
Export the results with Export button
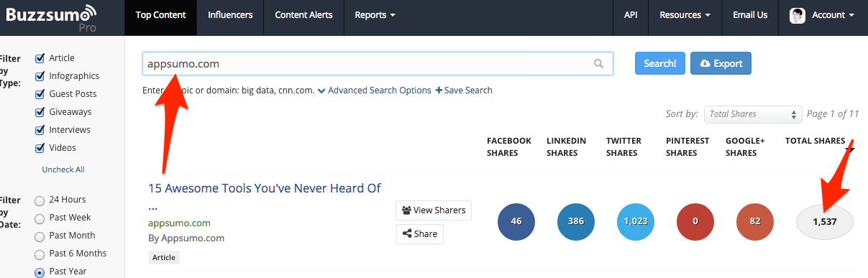pyautogui.click(x=721, y=63)
